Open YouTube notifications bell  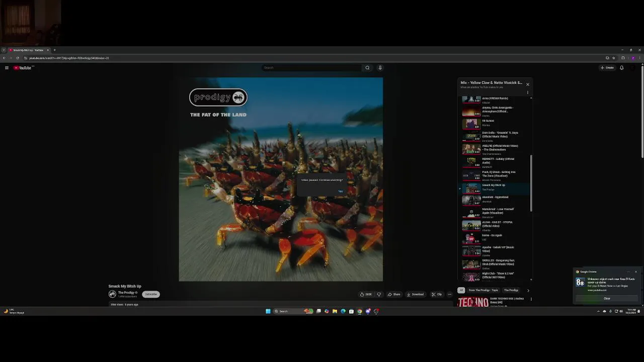click(621, 68)
